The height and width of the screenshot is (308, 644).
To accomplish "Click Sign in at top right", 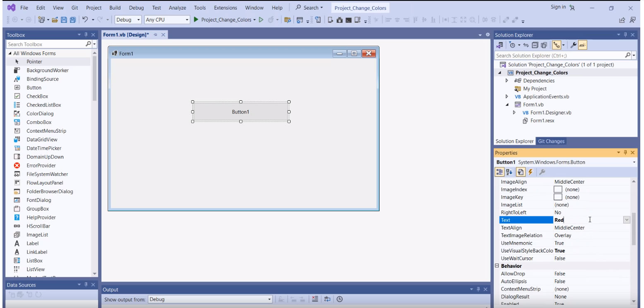I will click(558, 7).
